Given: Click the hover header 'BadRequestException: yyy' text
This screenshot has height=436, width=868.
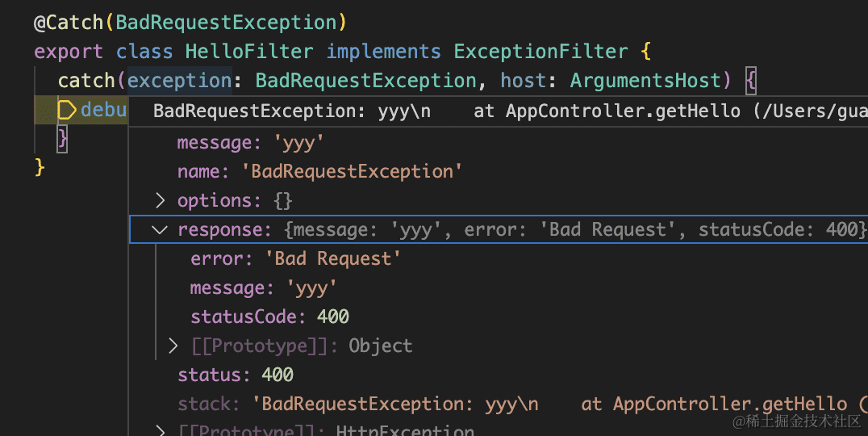Looking at the screenshot, I should (290, 111).
